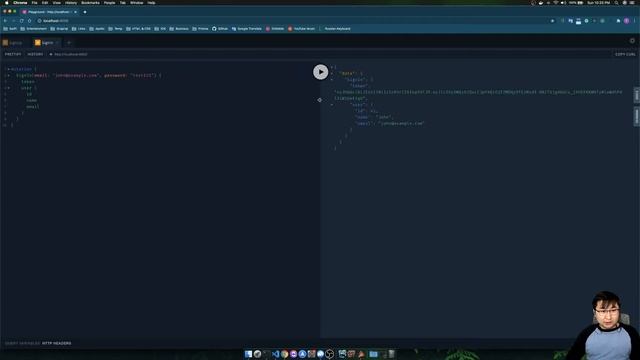Add a new Playground tab with plus

click(x=69, y=42)
